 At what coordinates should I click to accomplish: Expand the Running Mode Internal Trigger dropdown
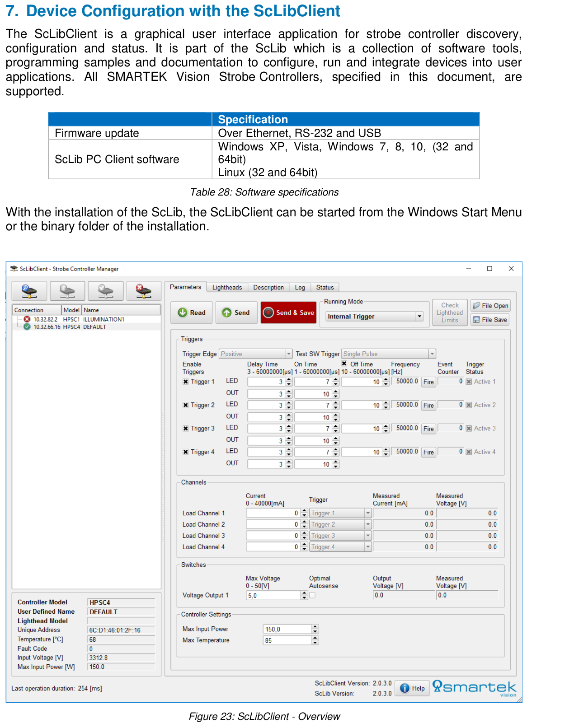(375, 317)
